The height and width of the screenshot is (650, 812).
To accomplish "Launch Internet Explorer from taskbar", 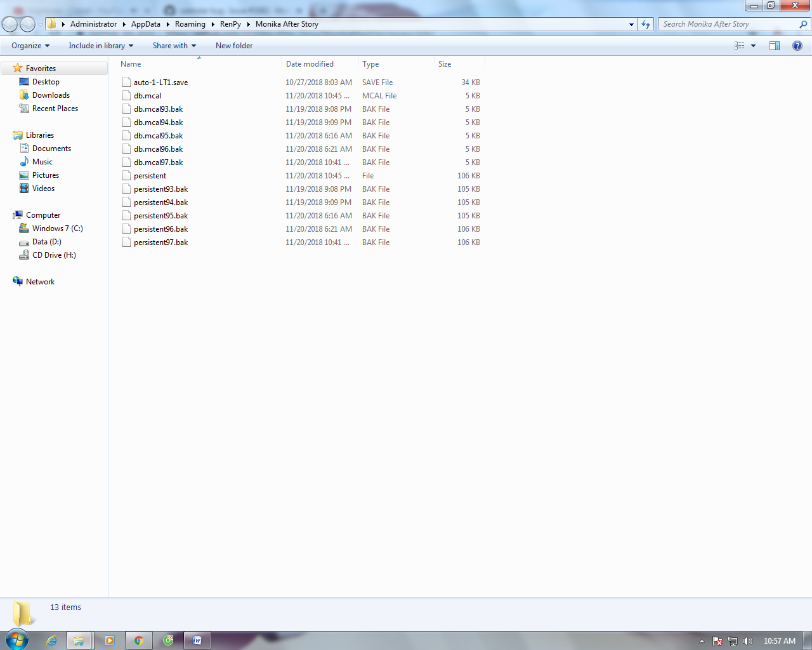I will (51, 640).
